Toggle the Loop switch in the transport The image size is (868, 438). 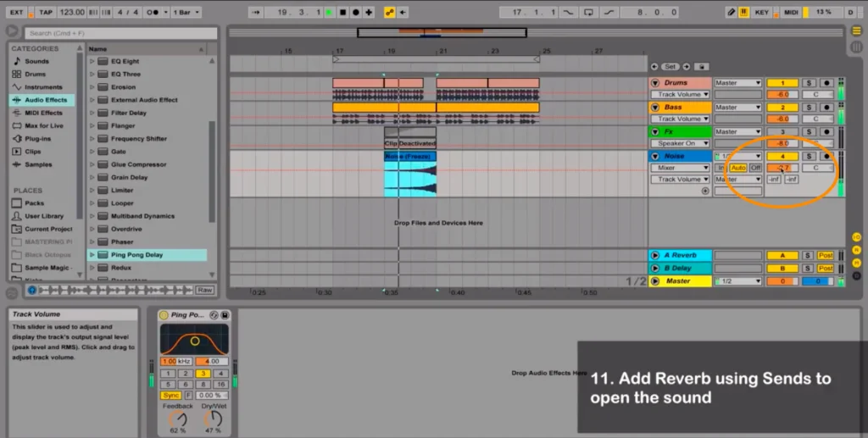pos(588,12)
